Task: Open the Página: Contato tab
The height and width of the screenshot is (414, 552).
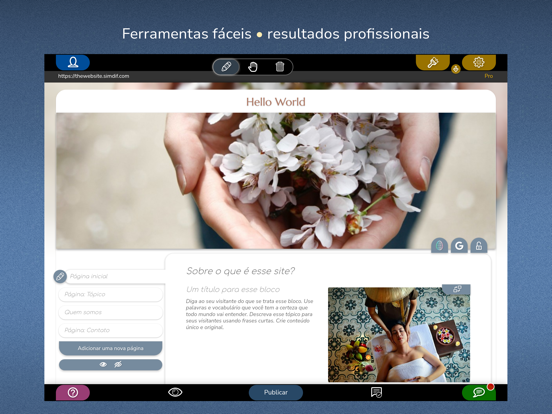Action: pos(111,330)
